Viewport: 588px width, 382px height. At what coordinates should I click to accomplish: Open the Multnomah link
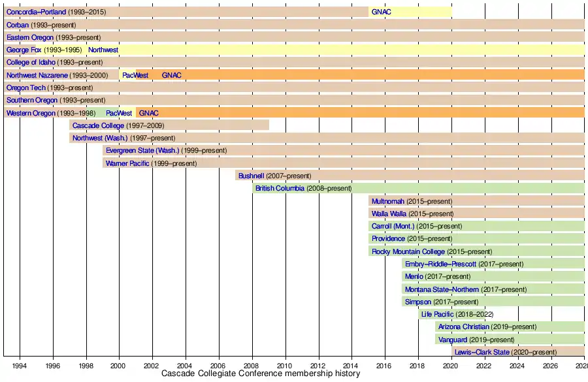(x=388, y=201)
